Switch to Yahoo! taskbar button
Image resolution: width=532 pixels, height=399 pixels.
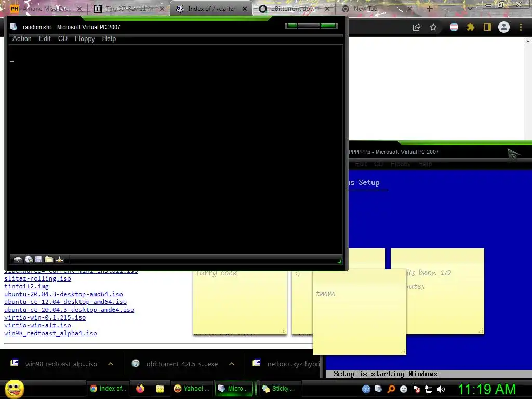coord(192,389)
